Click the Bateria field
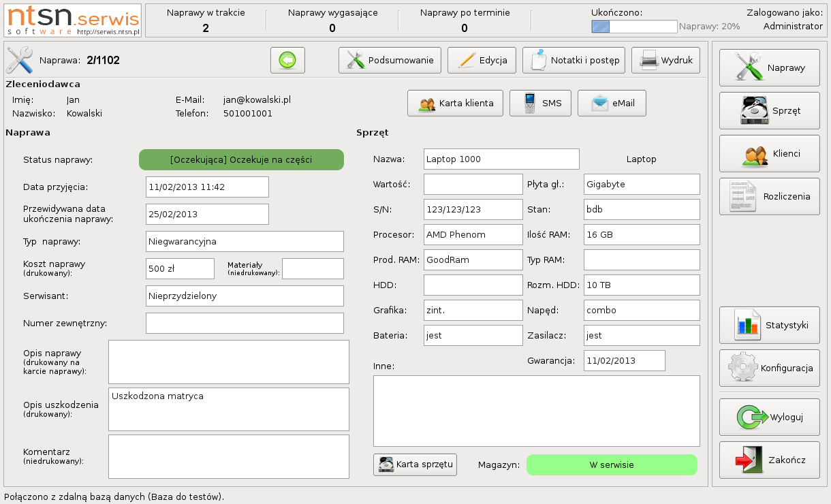This screenshot has width=831, height=504. (x=473, y=335)
